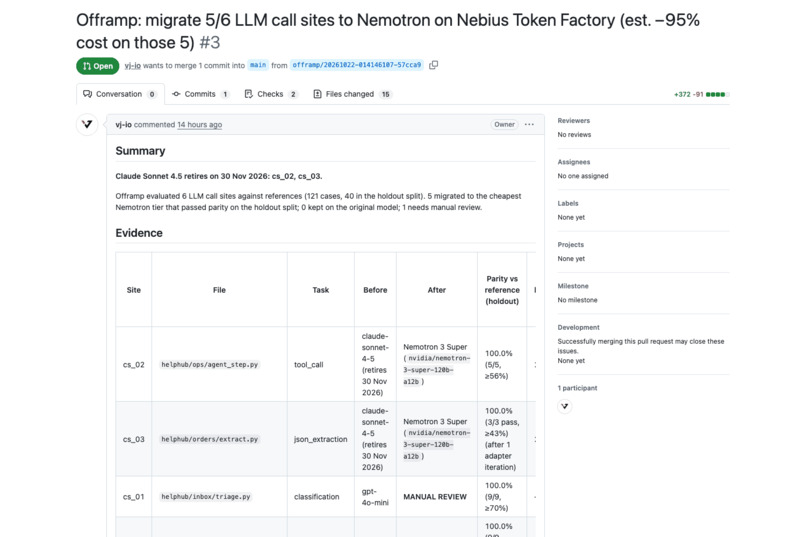Click 'No milestone' text under Milestone
Image resolution: width=806 pixels, height=537 pixels.
(577, 300)
